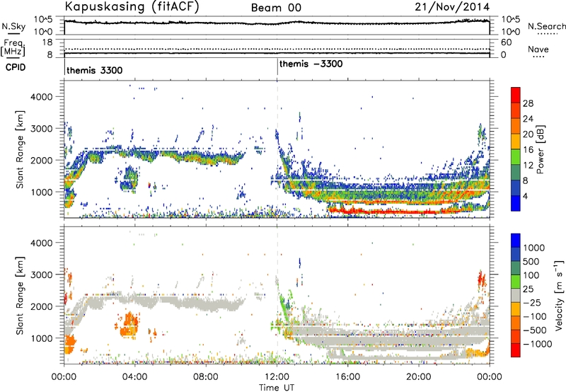Click the 1000 range tick in the velocity panel
This screenshot has height=392, width=566.
pyautogui.click(x=41, y=338)
